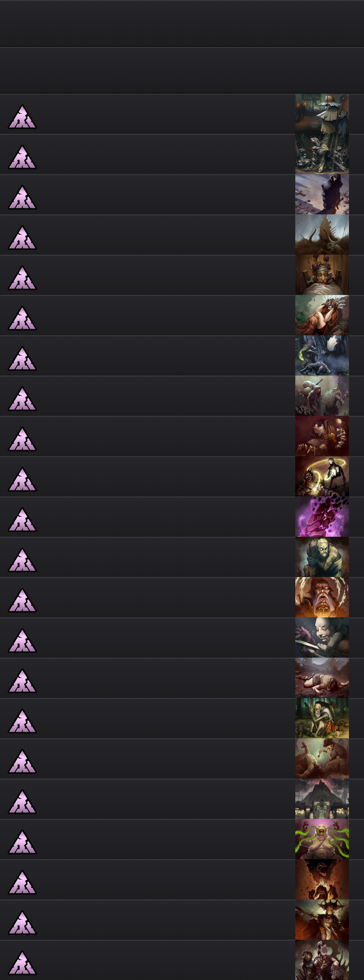
Task: Click the woman in red dress card art
Action: click(x=322, y=315)
